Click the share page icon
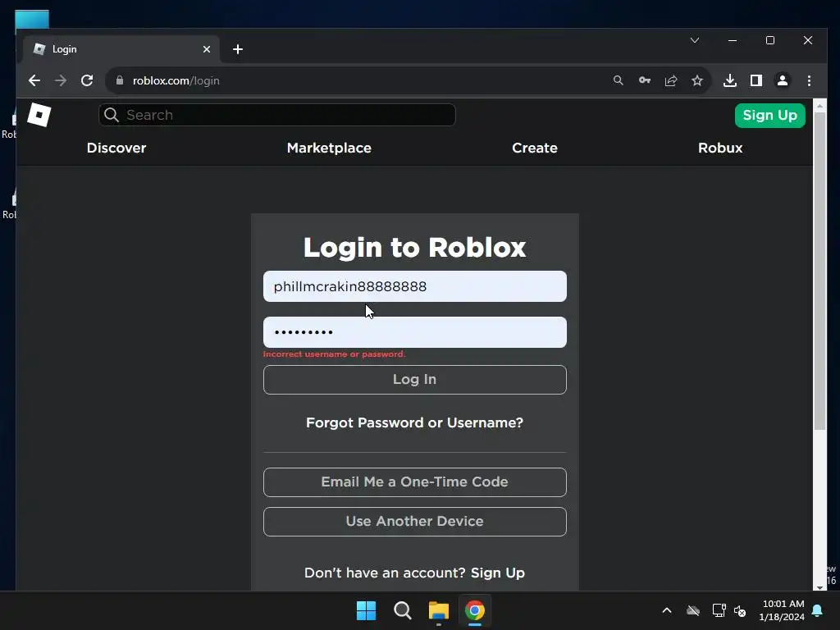 click(x=671, y=80)
